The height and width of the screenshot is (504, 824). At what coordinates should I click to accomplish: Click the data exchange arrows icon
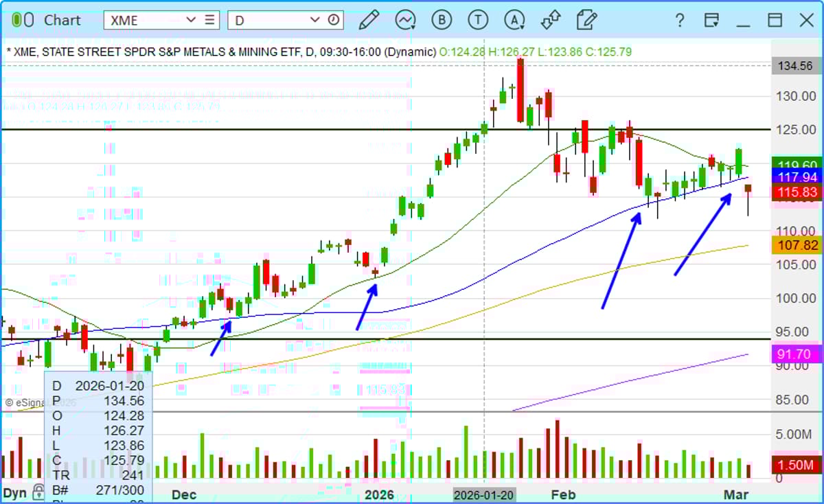click(550, 20)
